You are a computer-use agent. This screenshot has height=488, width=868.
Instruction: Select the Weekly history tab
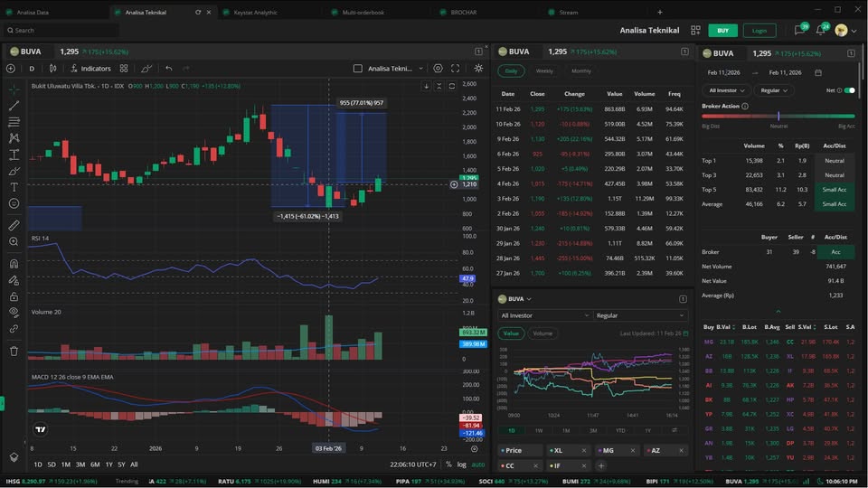544,70
